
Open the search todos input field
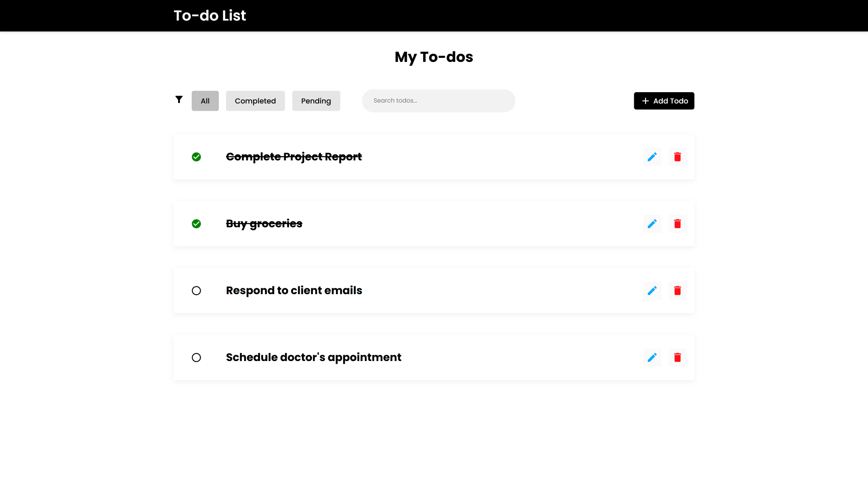438,100
